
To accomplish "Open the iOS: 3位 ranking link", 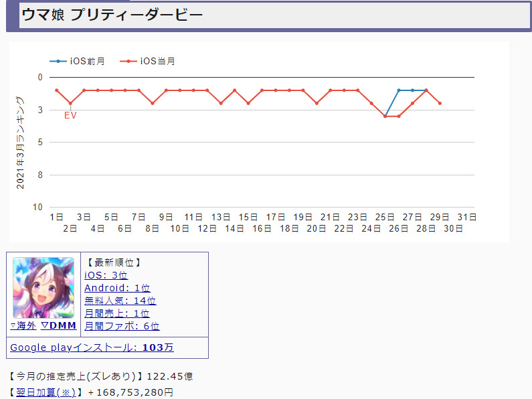I will tap(106, 275).
